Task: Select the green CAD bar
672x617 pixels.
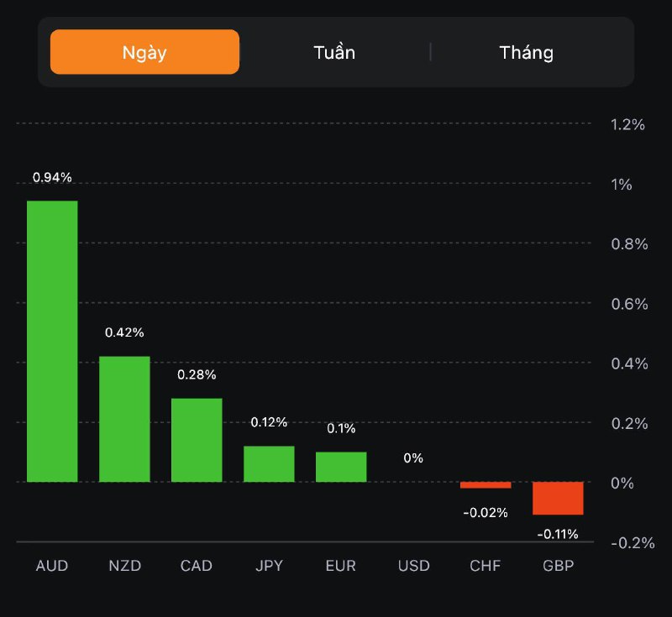Action: [x=197, y=440]
